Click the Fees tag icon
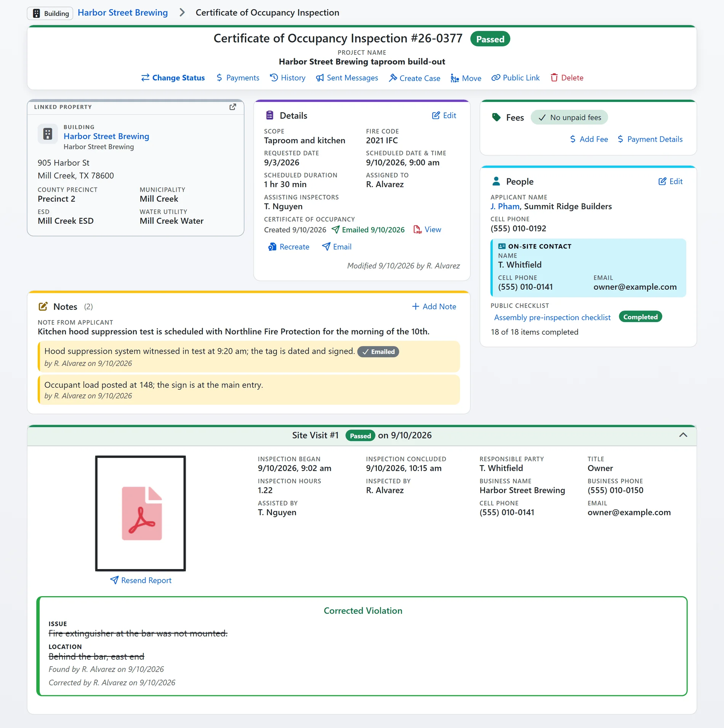Image resolution: width=724 pixels, height=728 pixels. coord(496,117)
